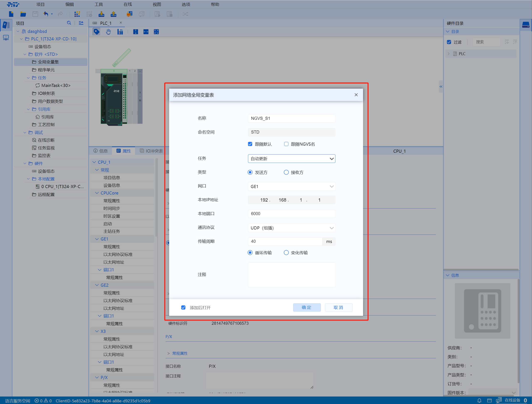Click the 本地端口 input field
The image size is (532, 404).
click(291, 214)
